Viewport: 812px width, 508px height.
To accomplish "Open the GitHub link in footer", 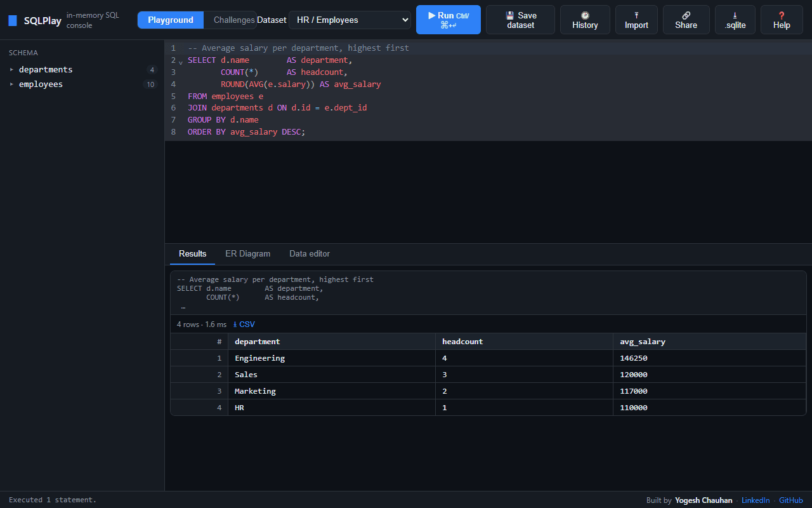I will tap(791, 500).
